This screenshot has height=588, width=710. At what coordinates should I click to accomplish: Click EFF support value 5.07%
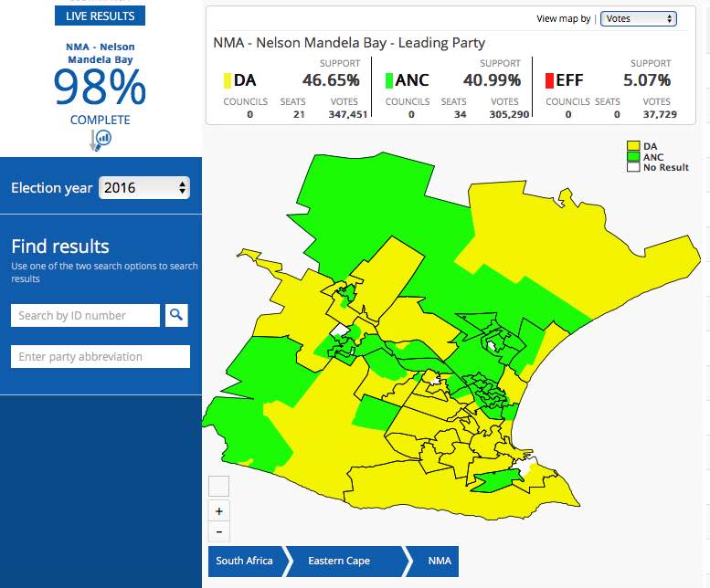(647, 80)
